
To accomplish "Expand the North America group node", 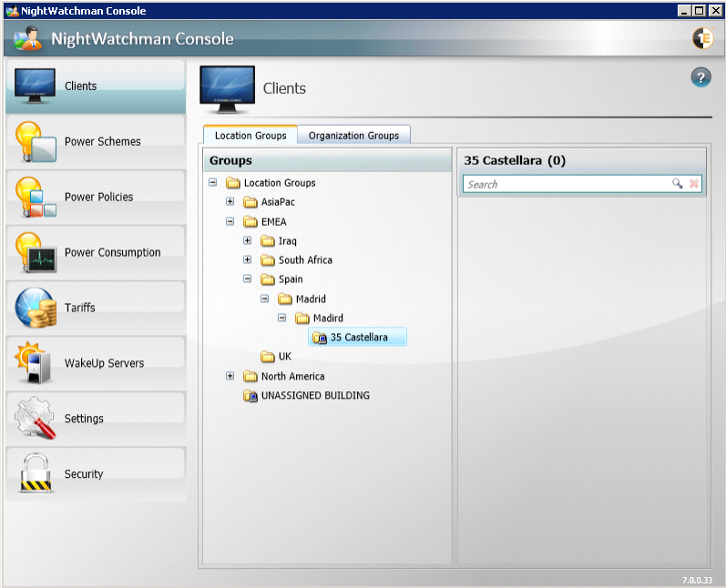I will pyautogui.click(x=230, y=376).
